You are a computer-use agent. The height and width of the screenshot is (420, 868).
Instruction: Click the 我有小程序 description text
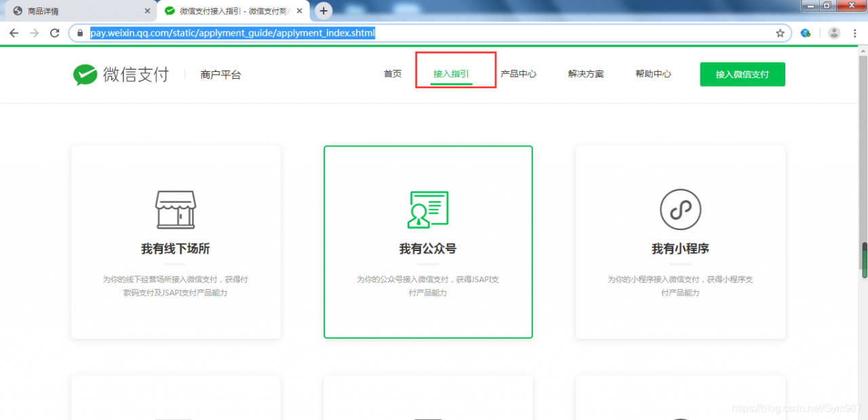(680, 286)
